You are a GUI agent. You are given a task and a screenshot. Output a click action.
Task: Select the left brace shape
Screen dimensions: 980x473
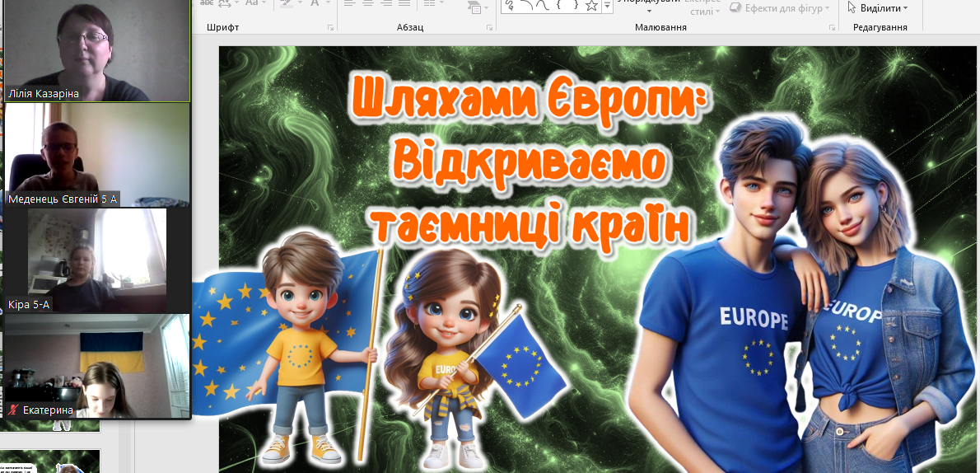coord(558,4)
